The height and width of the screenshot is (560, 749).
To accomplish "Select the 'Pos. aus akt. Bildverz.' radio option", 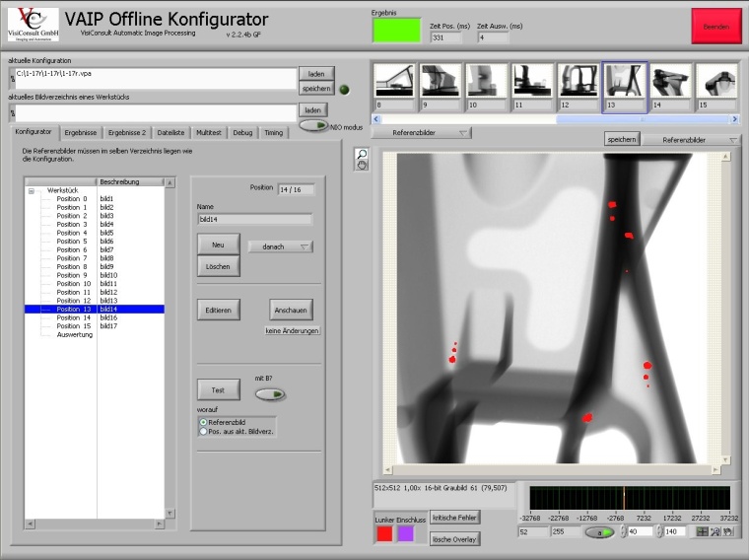I will tap(203, 431).
